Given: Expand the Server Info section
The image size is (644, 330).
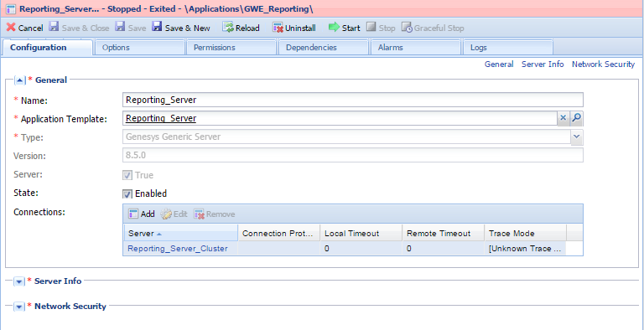Looking at the screenshot, I should pyautogui.click(x=19, y=281).
